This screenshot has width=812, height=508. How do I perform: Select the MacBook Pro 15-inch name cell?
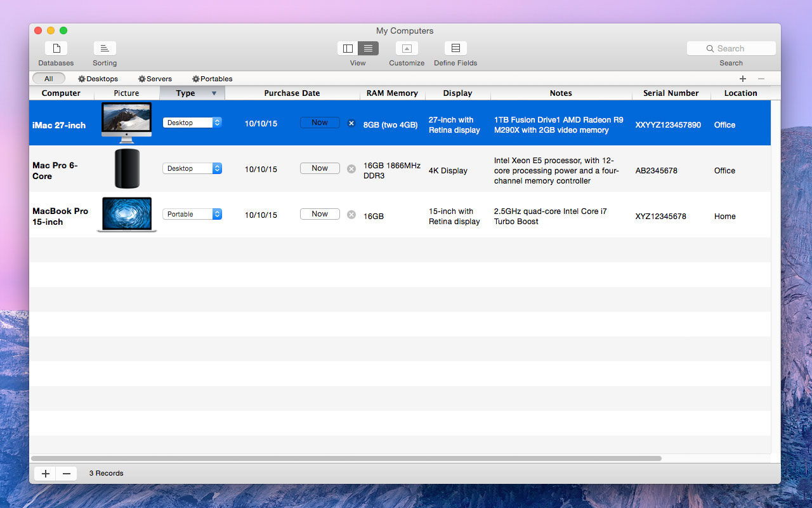(60, 217)
